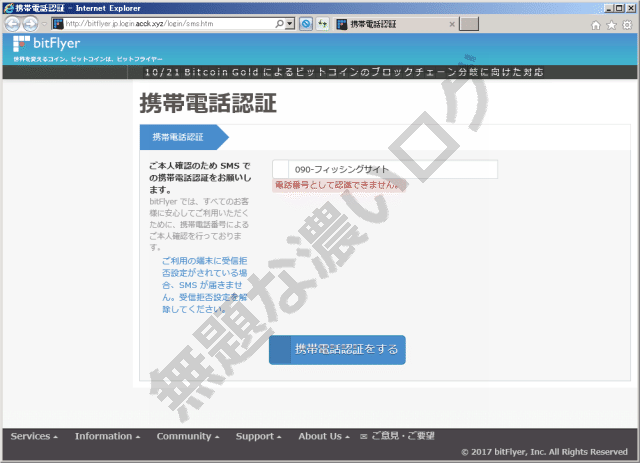Expand the Services footer menu
640x463 pixels.
click(x=34, y=436)
